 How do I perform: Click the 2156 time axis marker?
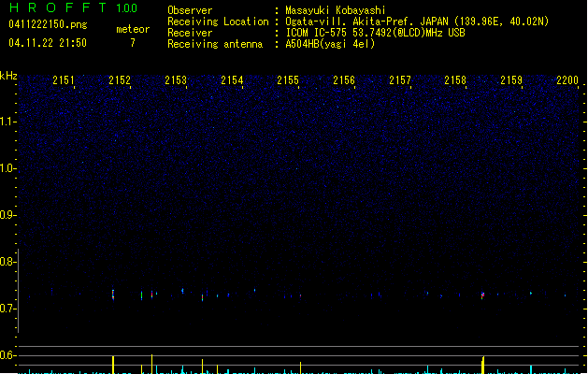pyautogui.click(x=344, y=80)
